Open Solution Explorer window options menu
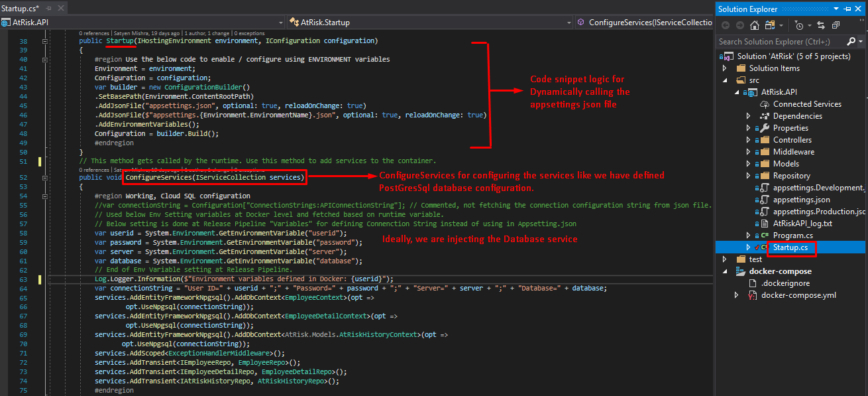 tap(837, 9)
